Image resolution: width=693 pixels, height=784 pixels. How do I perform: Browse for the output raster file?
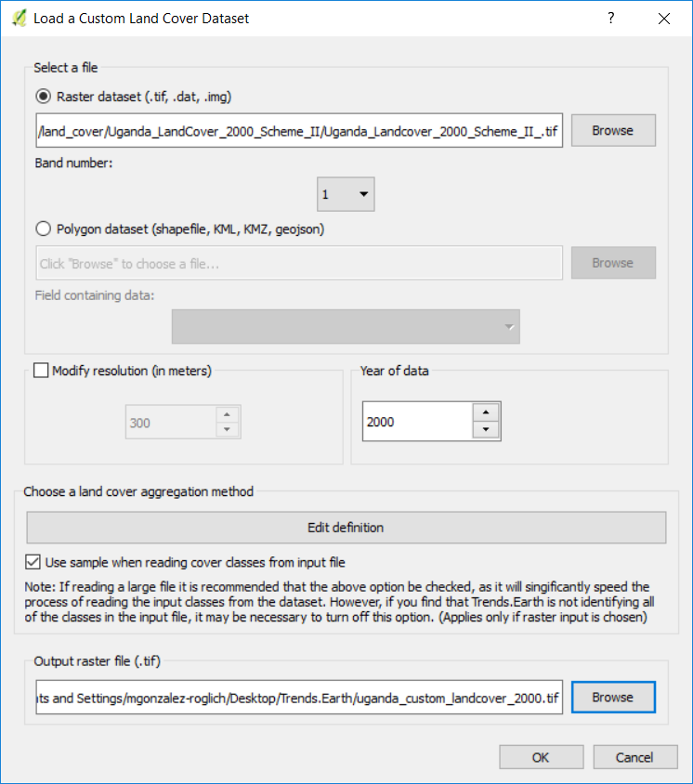click(x=612, y=698)
